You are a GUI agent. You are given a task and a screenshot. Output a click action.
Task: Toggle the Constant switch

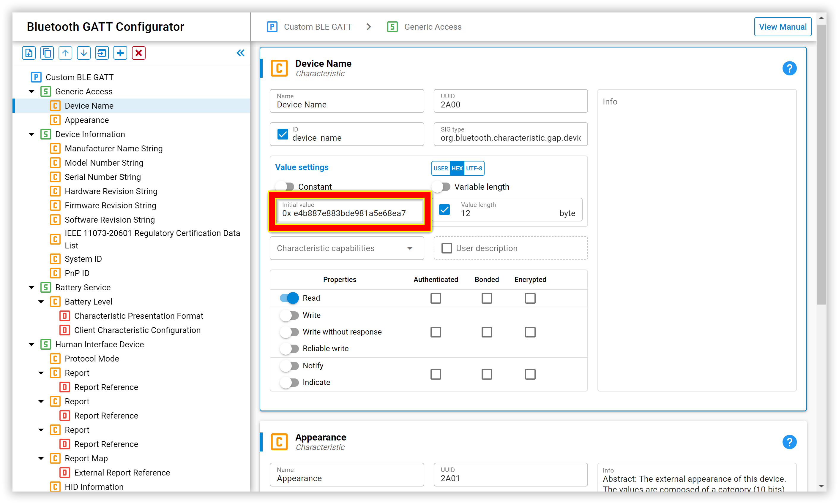pos(286,187)
